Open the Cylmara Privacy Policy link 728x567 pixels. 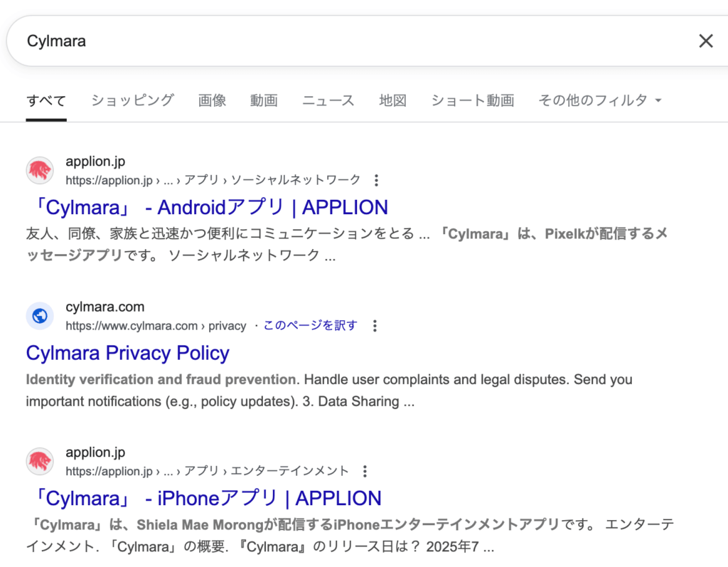tap(128, 353)
